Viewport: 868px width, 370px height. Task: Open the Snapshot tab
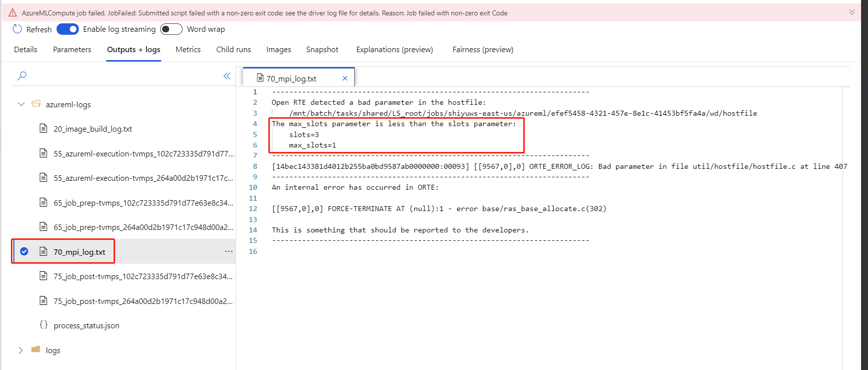(x=322, y=50)
